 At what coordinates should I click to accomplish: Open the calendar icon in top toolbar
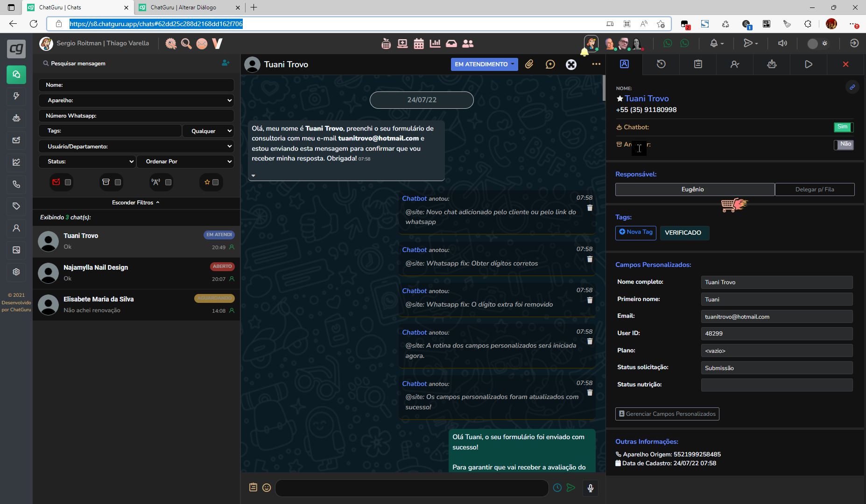click(x=419, y=43)
